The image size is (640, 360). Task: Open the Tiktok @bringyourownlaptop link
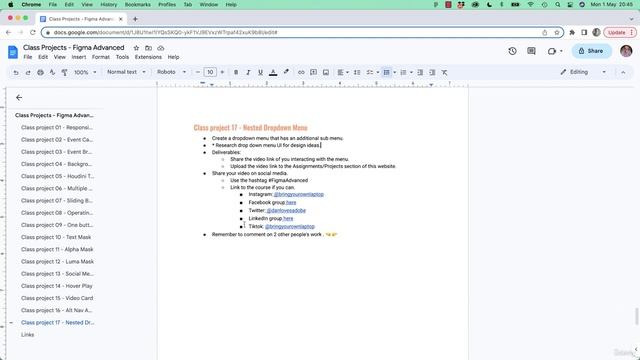[x=290, y=226]
